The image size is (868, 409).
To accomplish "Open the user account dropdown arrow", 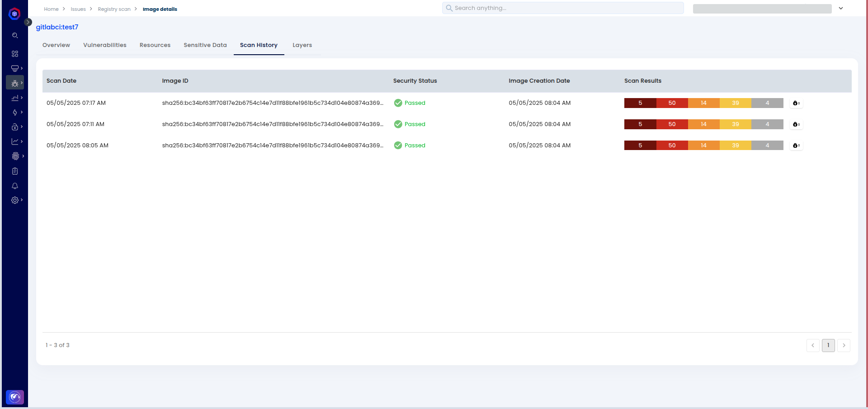I will pos(841,8).
